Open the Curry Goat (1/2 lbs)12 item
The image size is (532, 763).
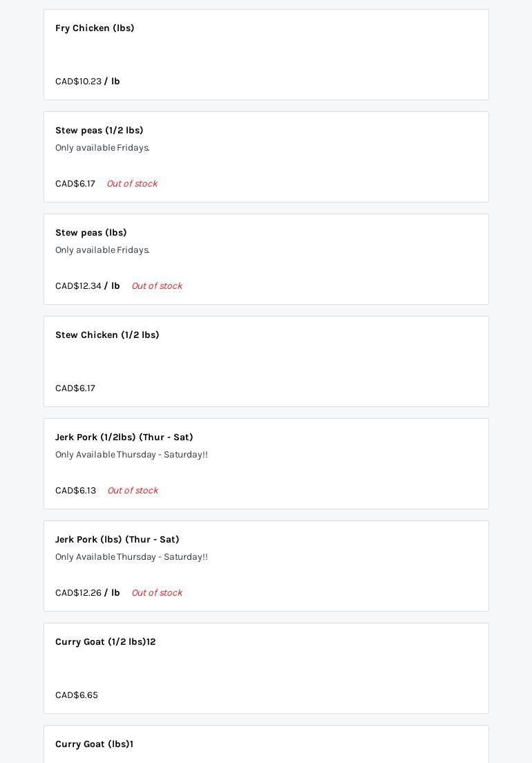coord(106,642)
